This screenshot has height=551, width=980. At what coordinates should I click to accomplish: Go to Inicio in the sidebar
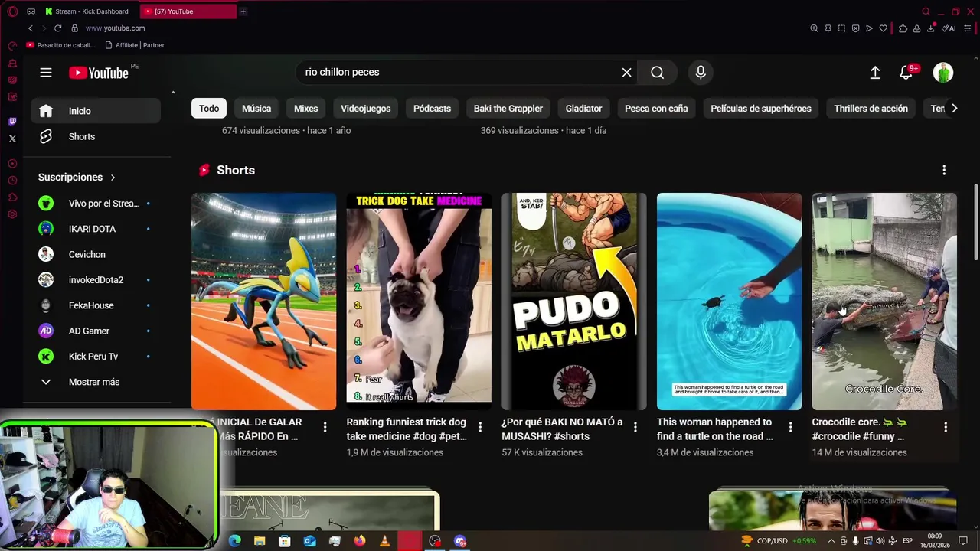[x=96, y=111]
